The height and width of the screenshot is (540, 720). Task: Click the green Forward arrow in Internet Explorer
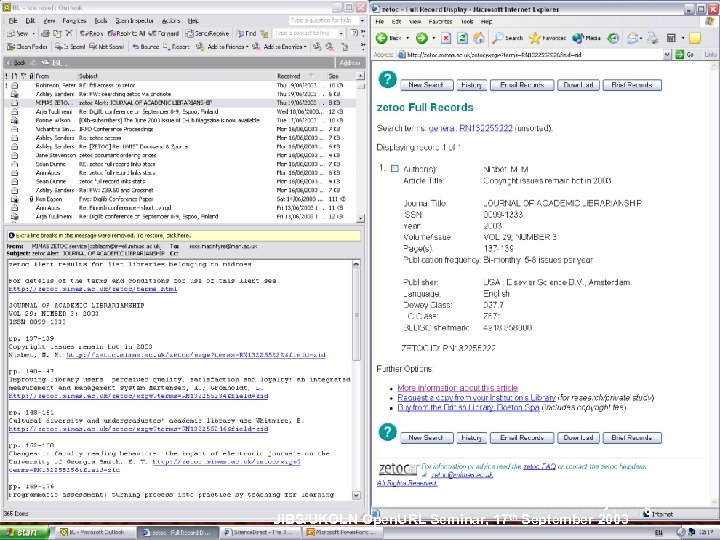click(x=422, y=38)
